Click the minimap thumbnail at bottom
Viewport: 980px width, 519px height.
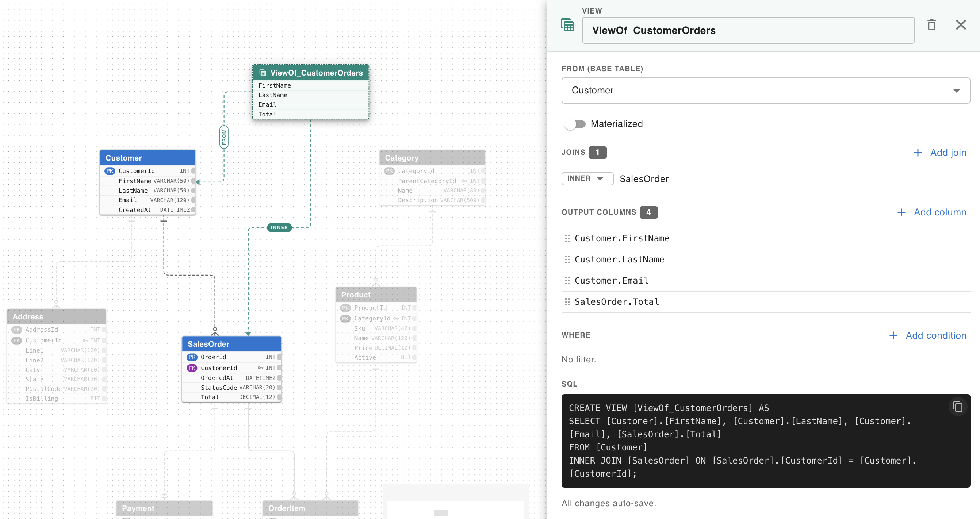coord(455,502)
